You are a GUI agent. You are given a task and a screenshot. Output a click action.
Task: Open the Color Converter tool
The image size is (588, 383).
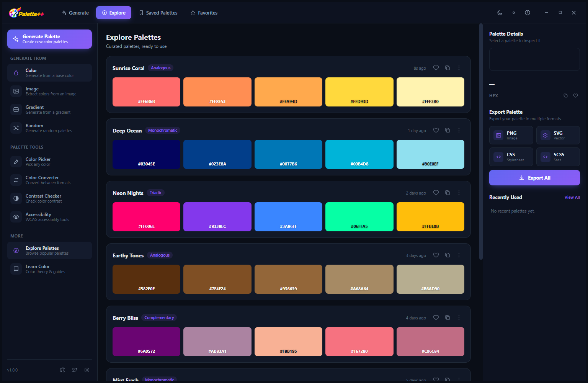coord(49,180)
